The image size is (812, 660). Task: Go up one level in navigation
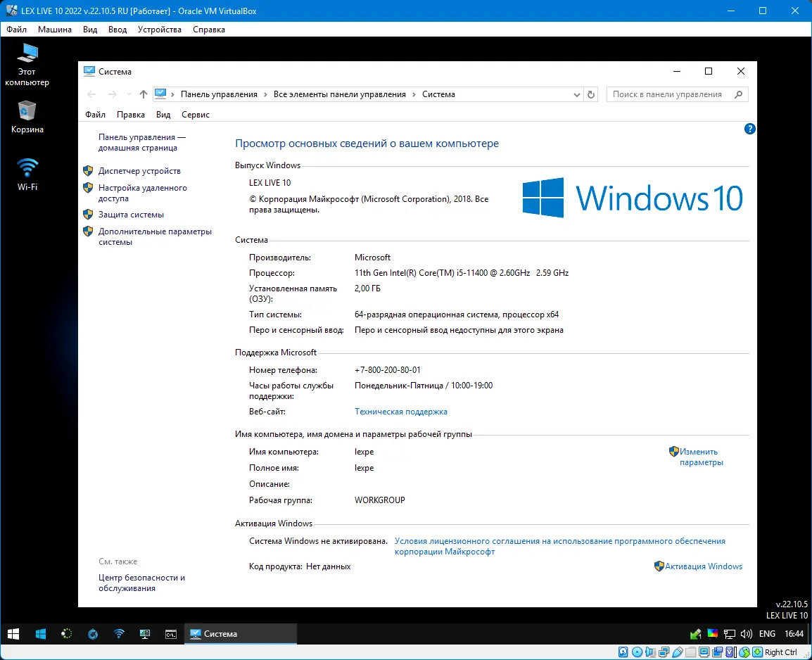144,94
